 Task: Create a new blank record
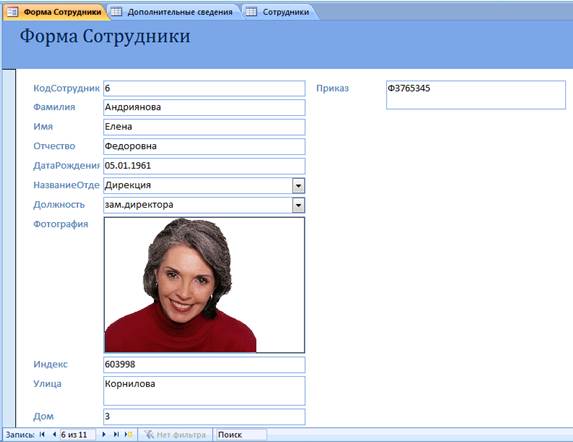(x=129, y=434)
